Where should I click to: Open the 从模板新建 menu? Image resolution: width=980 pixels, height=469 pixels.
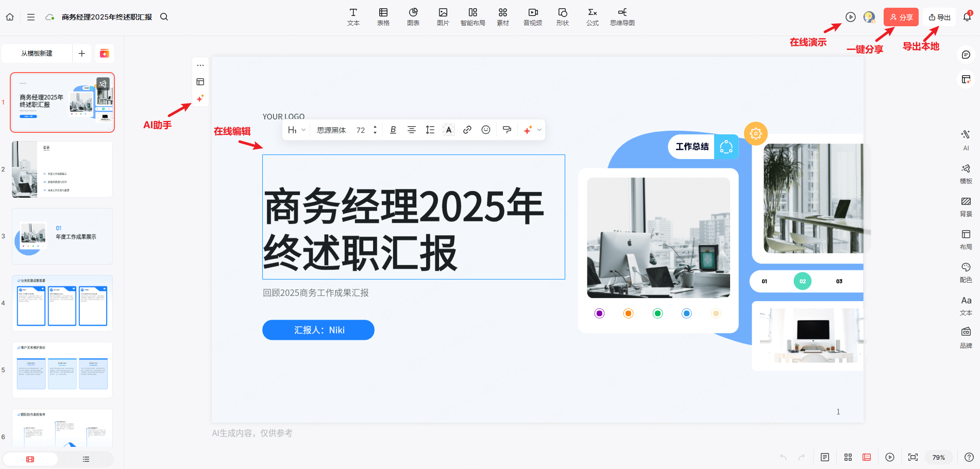(x=37, y=53)
